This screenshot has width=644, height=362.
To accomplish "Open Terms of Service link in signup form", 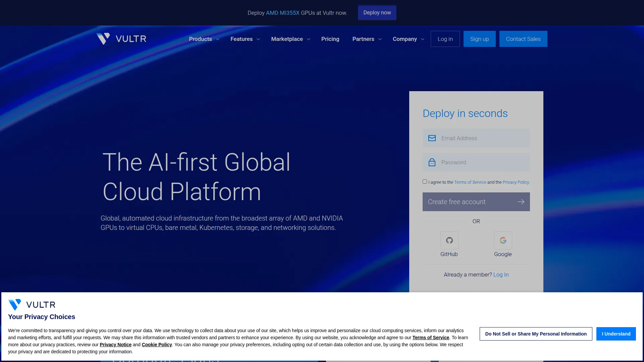I will point(470,182).
